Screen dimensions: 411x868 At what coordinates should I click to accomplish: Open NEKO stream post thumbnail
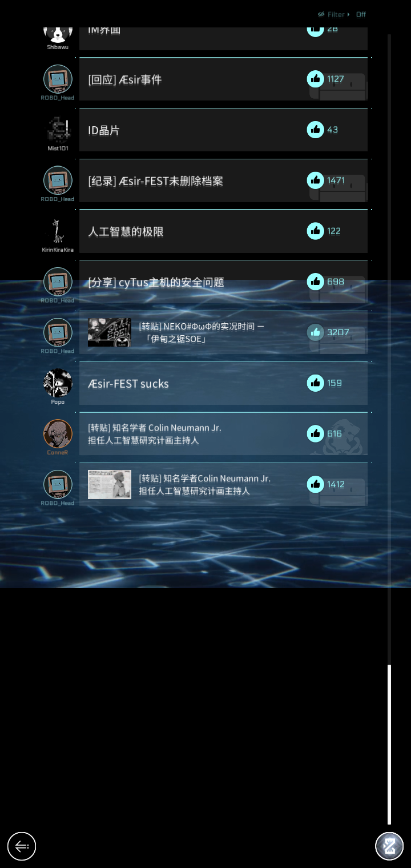pyautogui.click(x=110, y=332)
